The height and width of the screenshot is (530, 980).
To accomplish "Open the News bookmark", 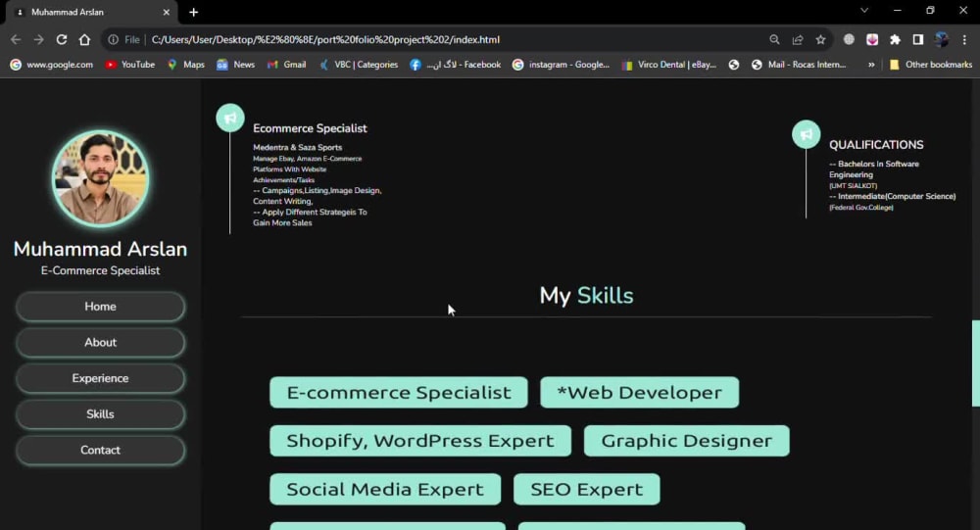I will [x=235, y=65].
